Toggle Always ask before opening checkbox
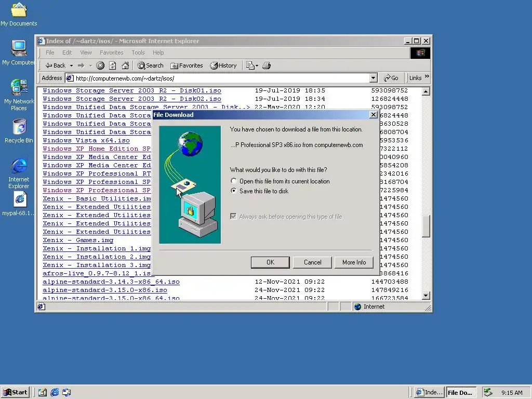This screenshot has width=532, height=399. point(233,217)
